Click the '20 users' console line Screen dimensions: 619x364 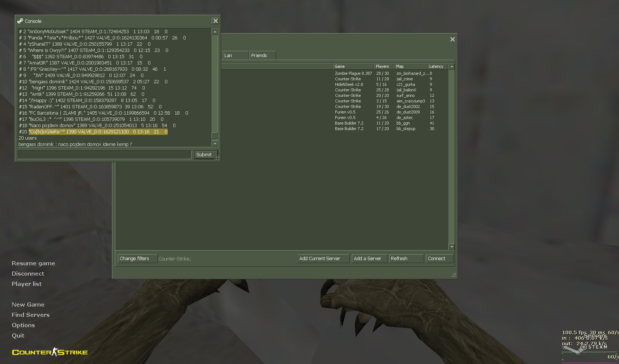pyautogui.click(x=28, y=138)
